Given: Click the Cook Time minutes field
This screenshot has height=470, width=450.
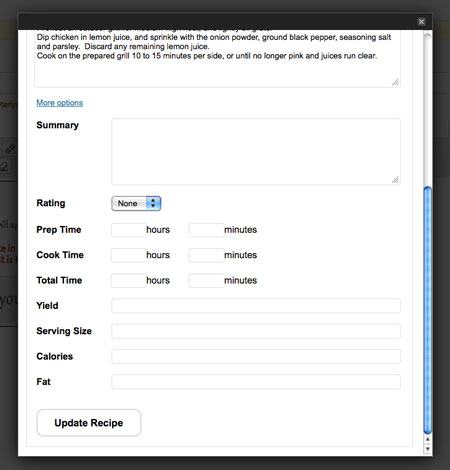Looking at the screenshot, I should (x=207, y=255).
